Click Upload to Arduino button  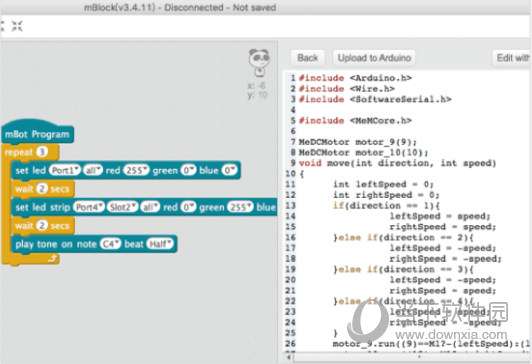374,58
